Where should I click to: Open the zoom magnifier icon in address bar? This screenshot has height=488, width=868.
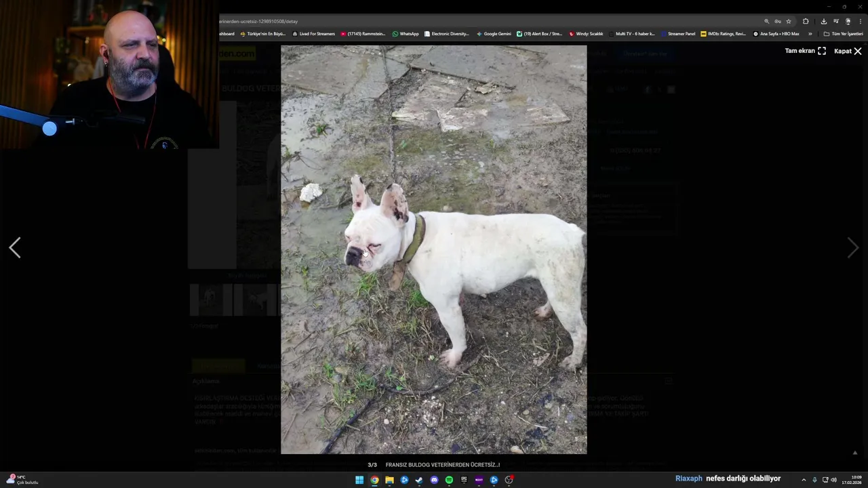click(767, 21)
